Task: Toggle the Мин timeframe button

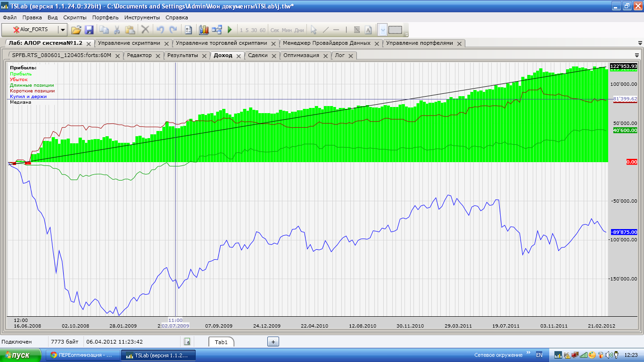Action: pos(287,30)
